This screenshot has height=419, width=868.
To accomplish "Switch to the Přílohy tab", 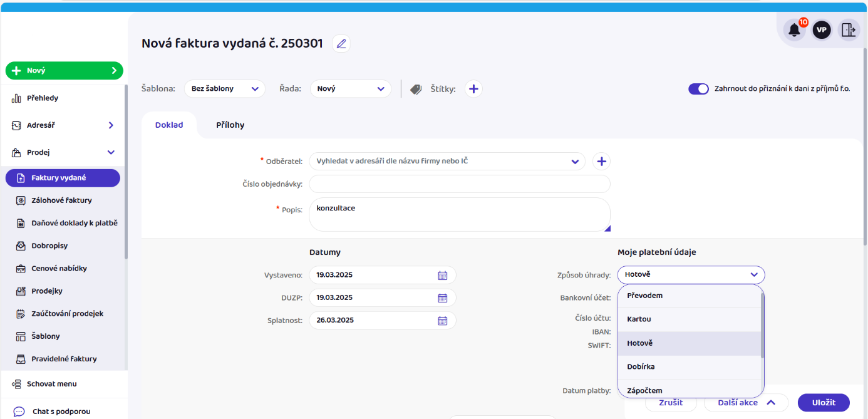I will (x=230, y=125).
